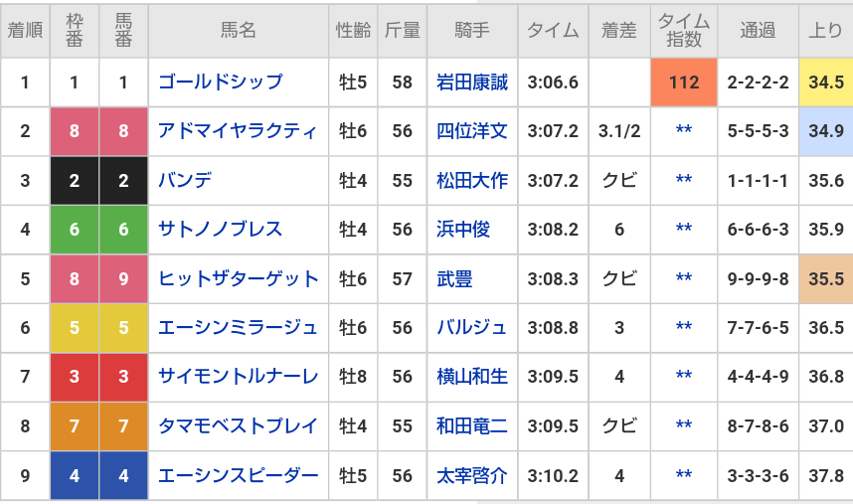
Task: Click the 騎手 column header
Action: coord(472,30)
